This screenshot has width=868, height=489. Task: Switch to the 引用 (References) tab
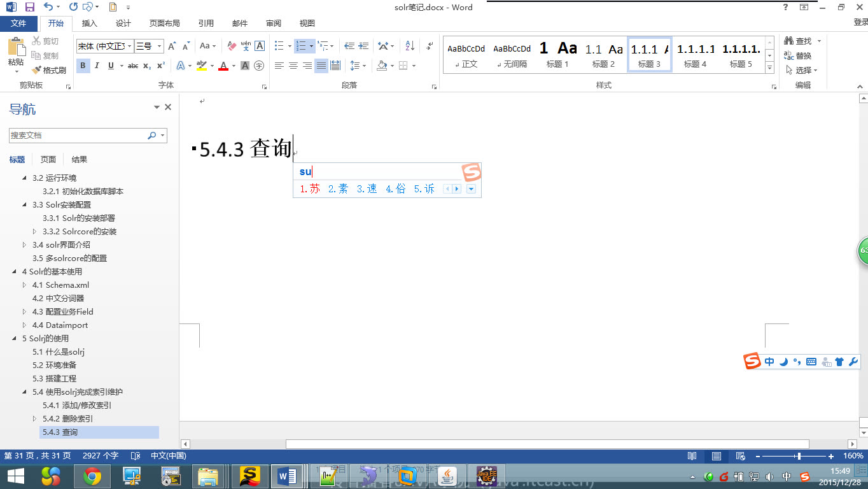pyautogui.click(x=206, y=24)
